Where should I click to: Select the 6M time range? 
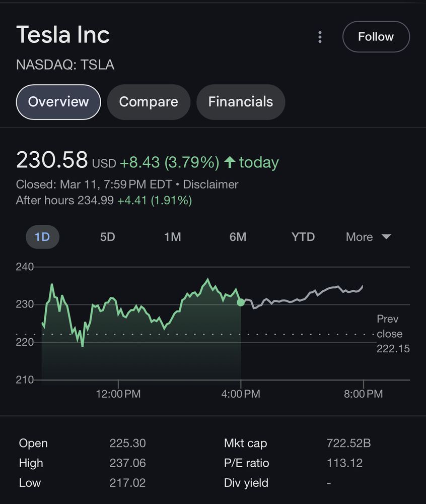(x=238, y=237)
